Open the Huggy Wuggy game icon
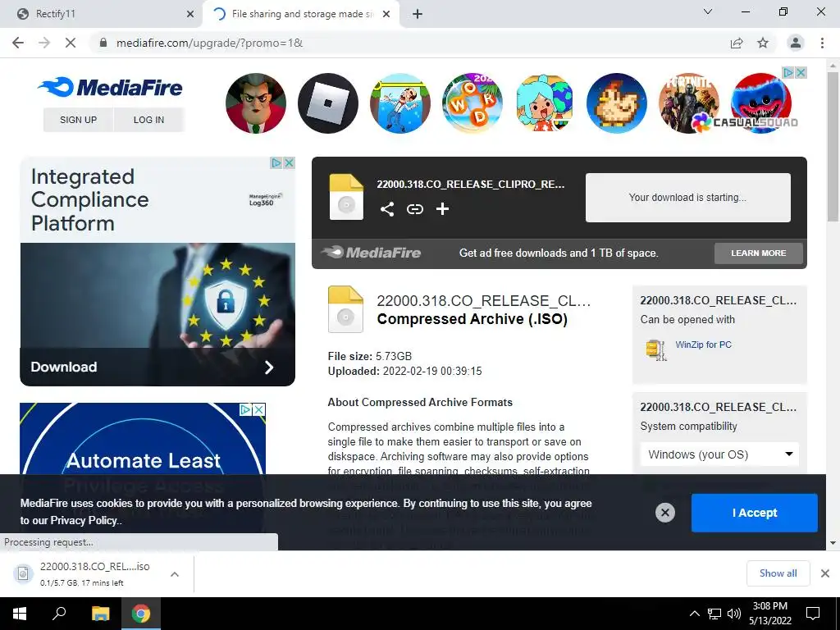840x630 pixels. point(760,103)
